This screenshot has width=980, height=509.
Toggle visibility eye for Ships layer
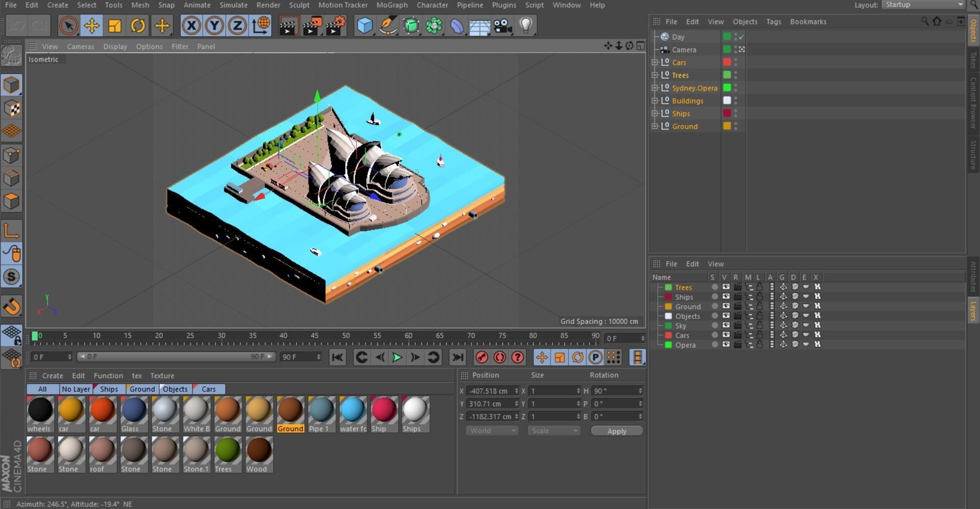pyautogui.click(x=726, y=297)
